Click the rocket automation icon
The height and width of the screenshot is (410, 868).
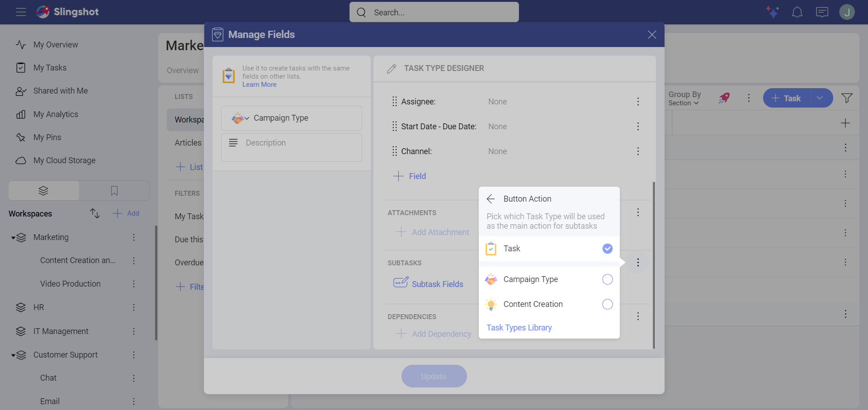724,98
